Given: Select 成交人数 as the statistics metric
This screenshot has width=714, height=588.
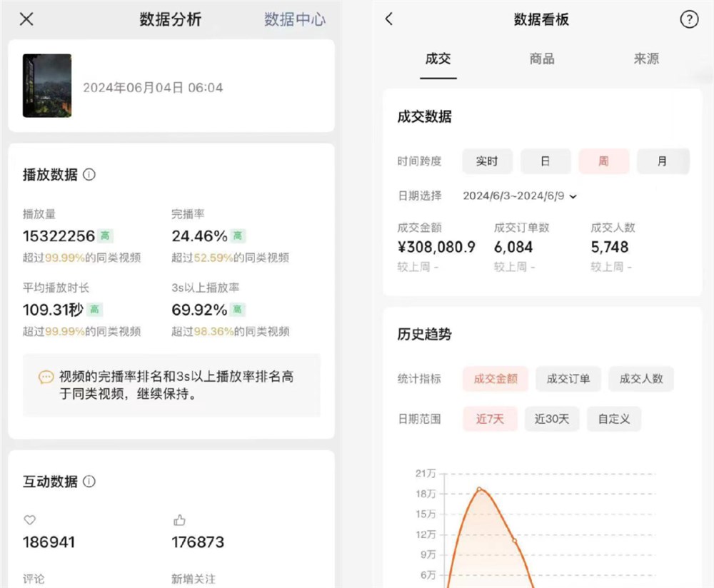Looking at the screenshot, I should (640, 379).
